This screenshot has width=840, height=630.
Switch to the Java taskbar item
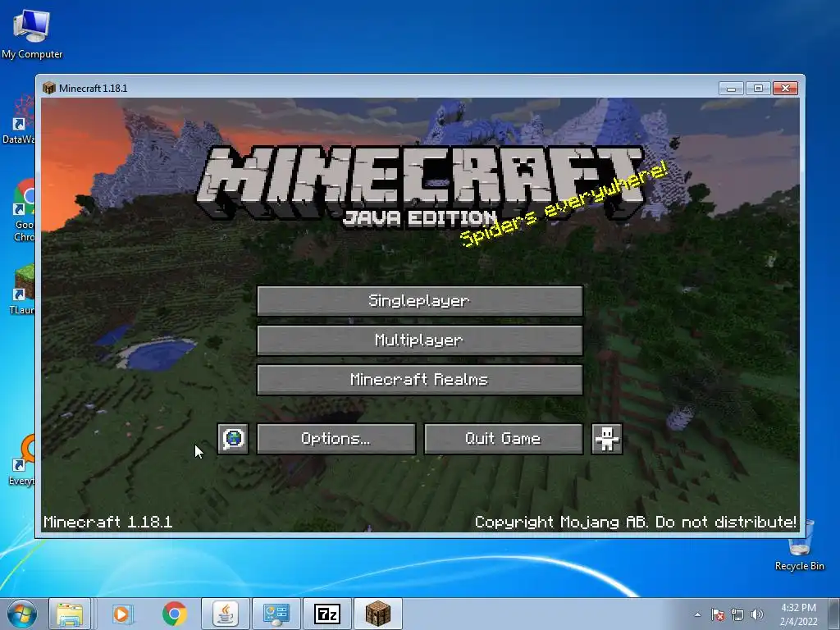pyautogui.click(x=226, y=614)
